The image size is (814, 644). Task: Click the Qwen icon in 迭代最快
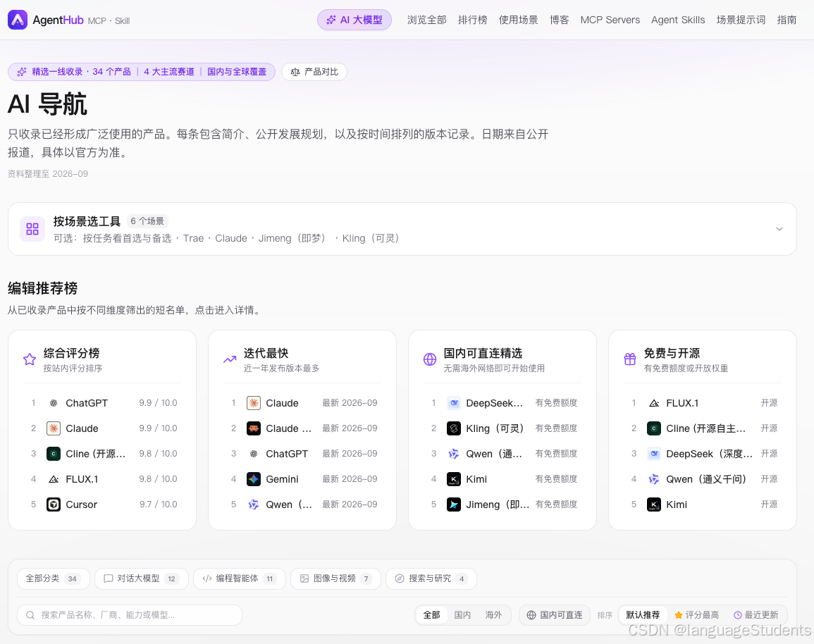coord(253,504)
